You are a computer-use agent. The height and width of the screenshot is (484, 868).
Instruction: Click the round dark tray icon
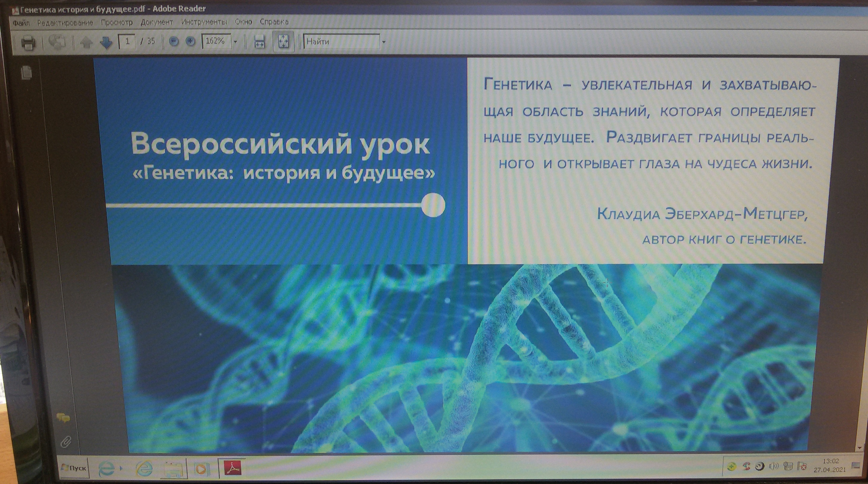pyautogui.click(x=760, y=467)
